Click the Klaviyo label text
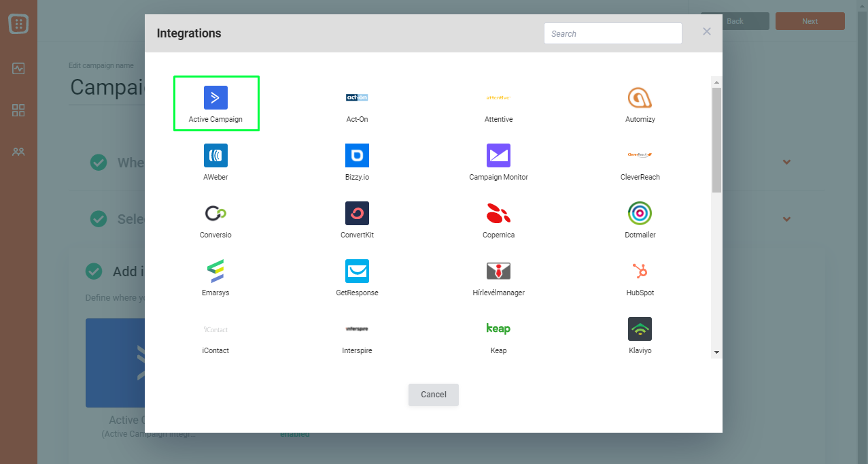Screen dimensions: 868x464 point(640,350)
